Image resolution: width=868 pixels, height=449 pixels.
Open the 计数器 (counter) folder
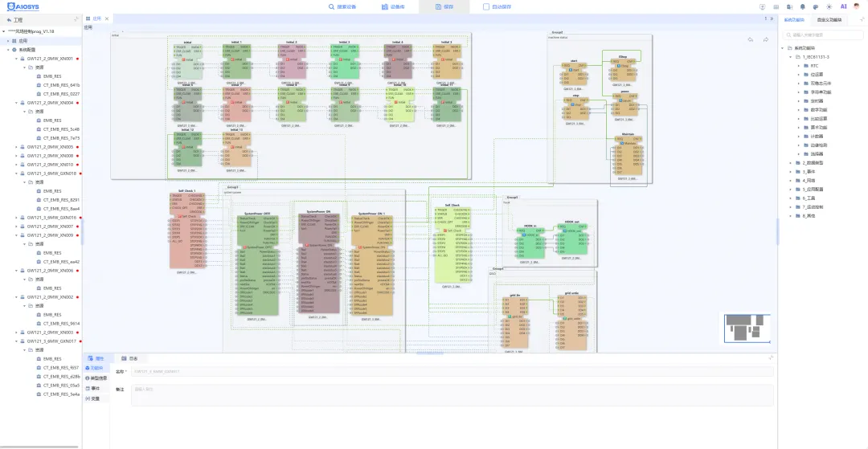click(817, 137)
